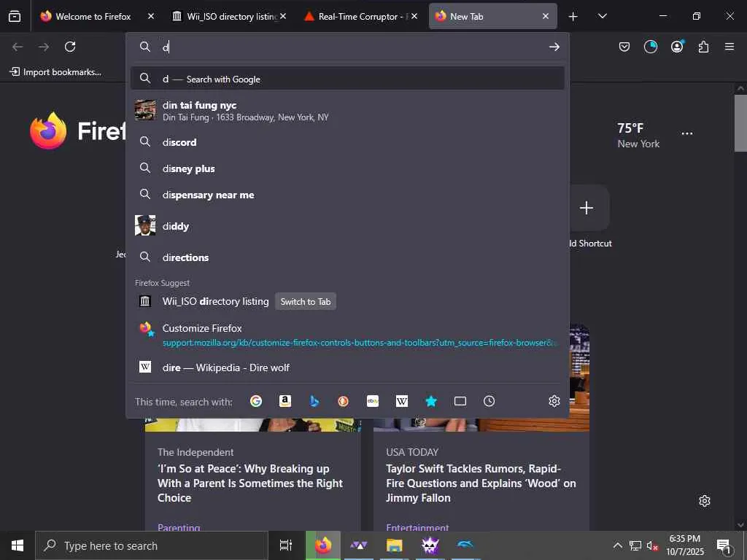Open the Firefox View icon

coord(15,16)
